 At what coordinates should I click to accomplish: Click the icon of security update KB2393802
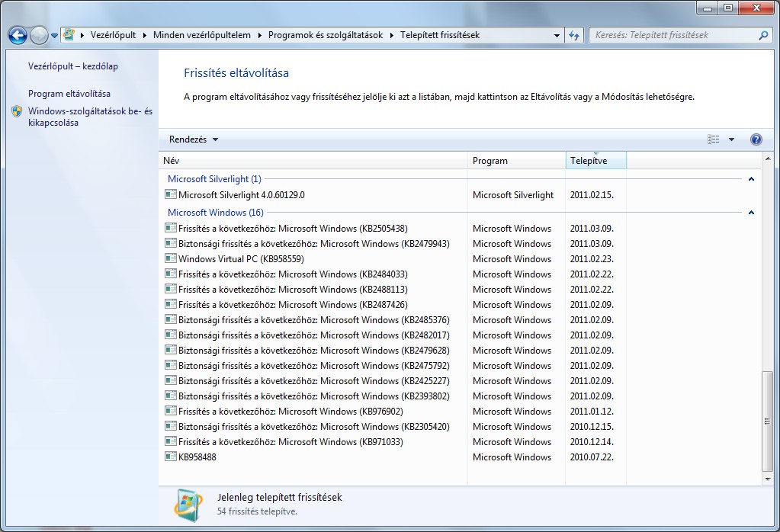point(171,396)
